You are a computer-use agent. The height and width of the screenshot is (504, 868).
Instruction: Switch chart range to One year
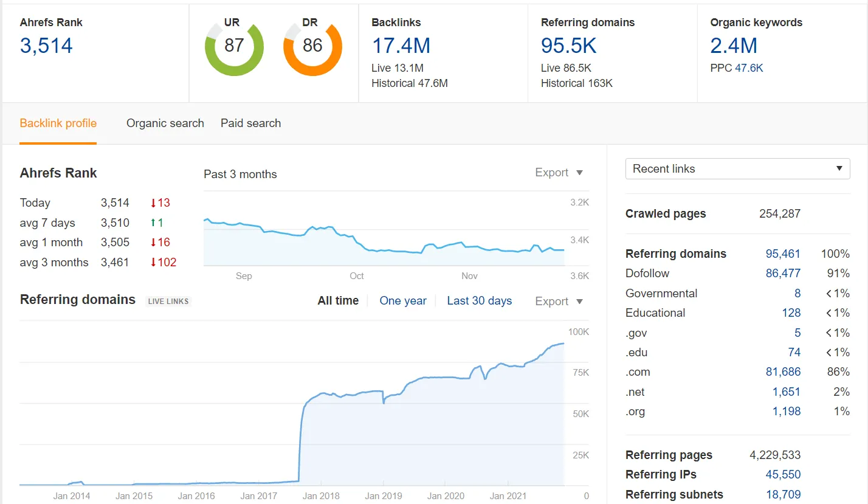coord(403,301)
